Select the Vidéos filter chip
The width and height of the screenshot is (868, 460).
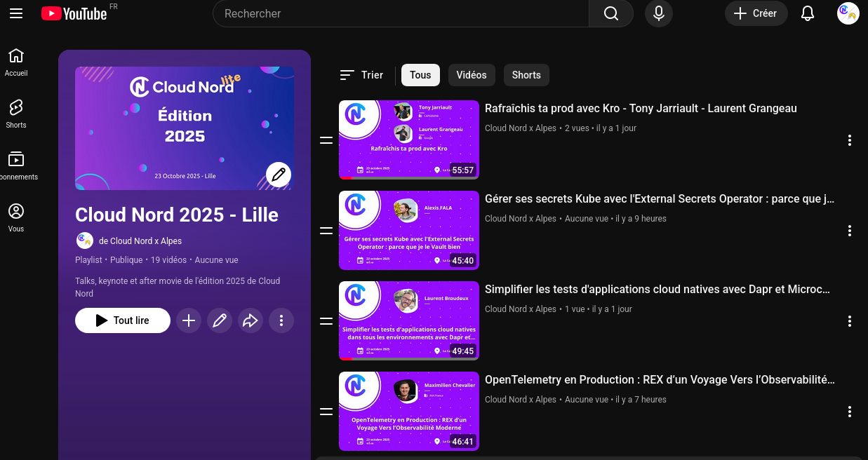coord(472,75)
